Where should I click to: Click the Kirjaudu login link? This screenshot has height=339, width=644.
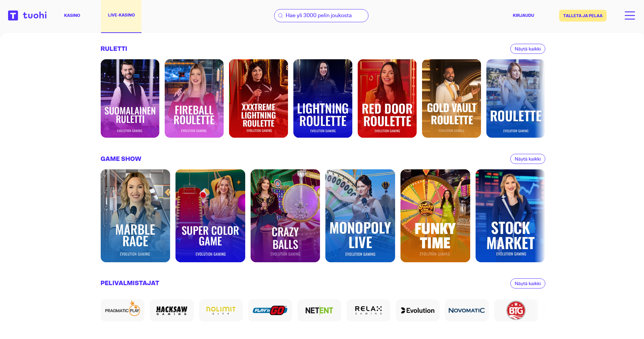point(523,15)
